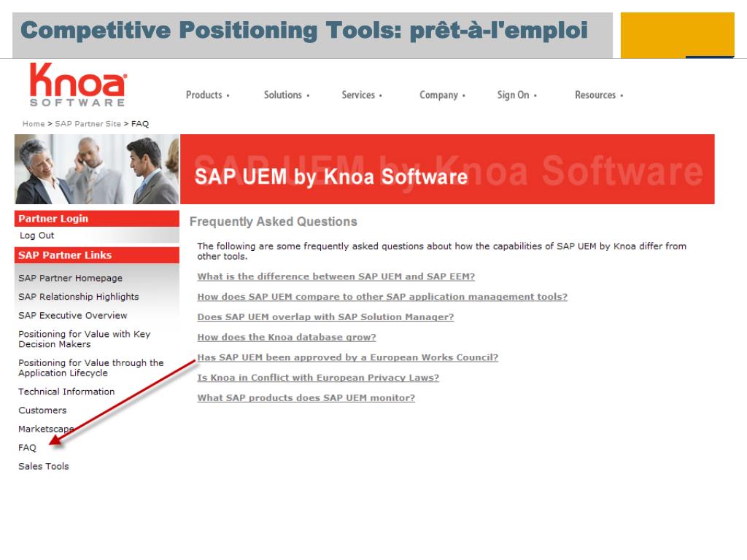The height and width of the screenshot is (560, 747).
Task: Open question about European Privacy Laws conflict
Action: [318, 378]
